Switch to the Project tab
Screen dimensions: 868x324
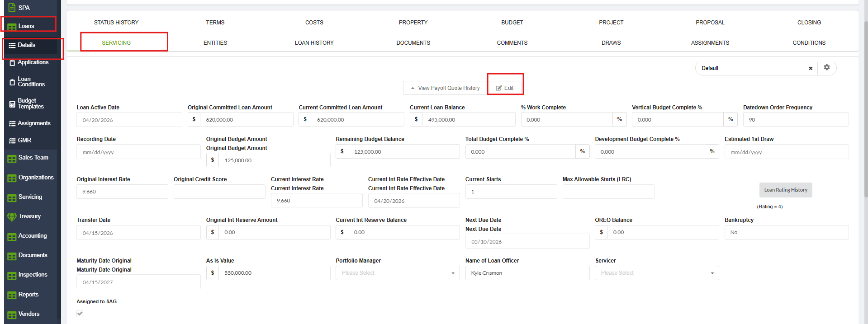[x=611, y=23]
